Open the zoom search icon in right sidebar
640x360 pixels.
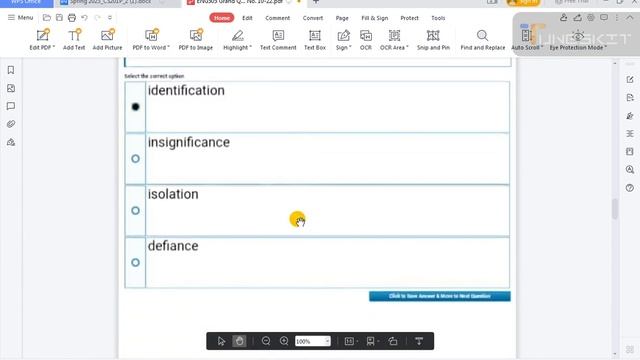pos(630,169)
